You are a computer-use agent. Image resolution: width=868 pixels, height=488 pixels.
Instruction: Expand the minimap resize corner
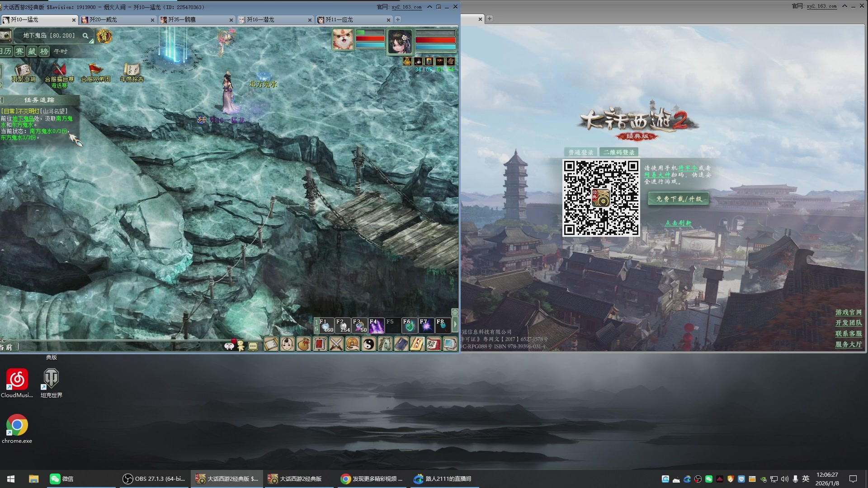coord(92,41)
